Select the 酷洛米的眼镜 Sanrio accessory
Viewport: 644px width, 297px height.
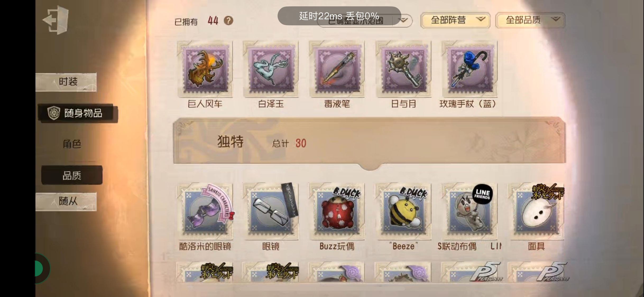[x=205, y=211]
